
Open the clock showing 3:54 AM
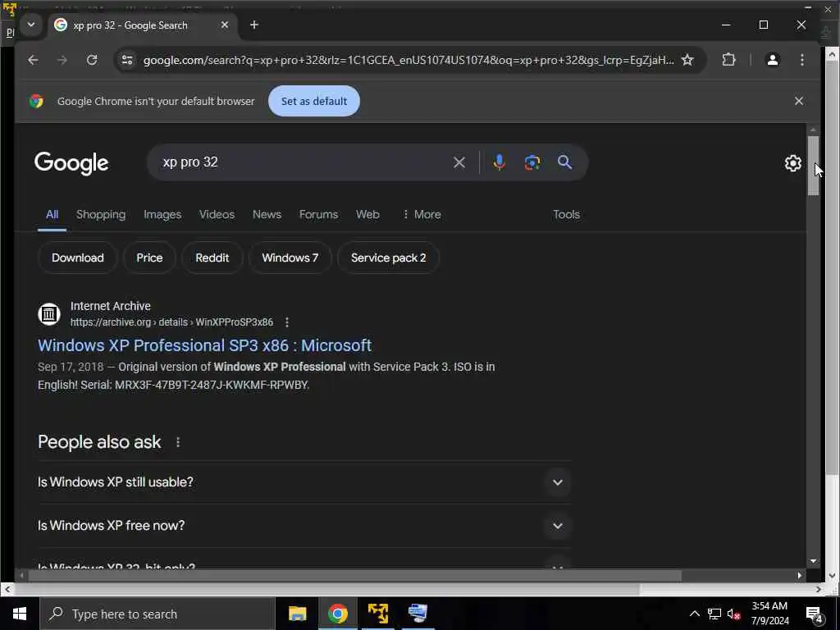(769, 614)
